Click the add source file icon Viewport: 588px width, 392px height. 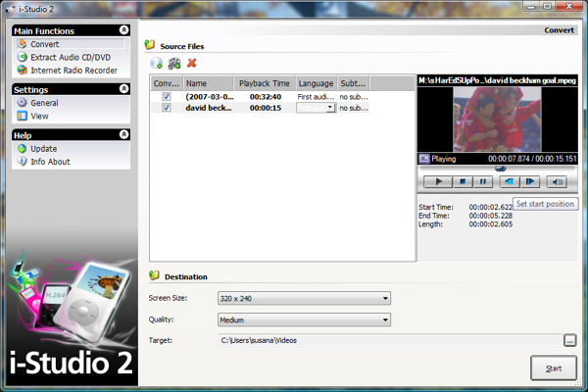click(x=157, y=64)
